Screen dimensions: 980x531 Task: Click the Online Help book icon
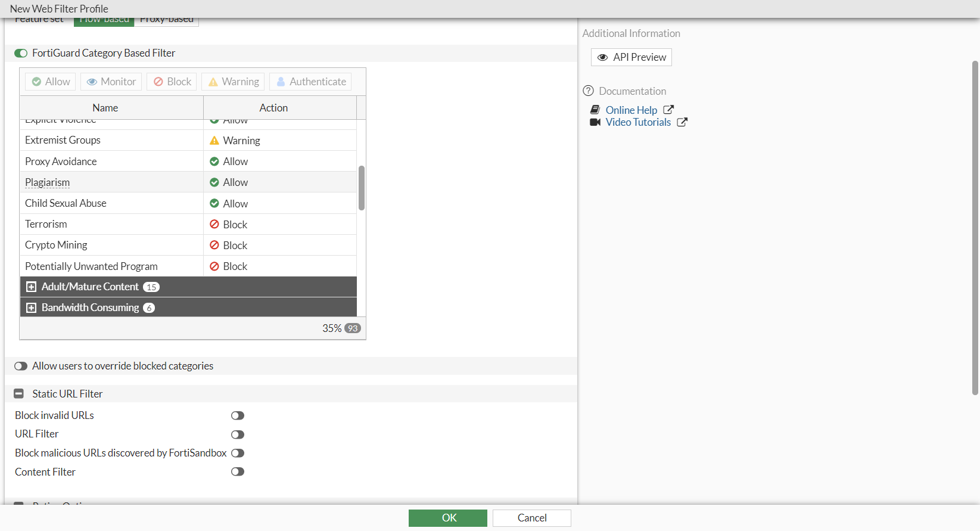tap(595, 110)
